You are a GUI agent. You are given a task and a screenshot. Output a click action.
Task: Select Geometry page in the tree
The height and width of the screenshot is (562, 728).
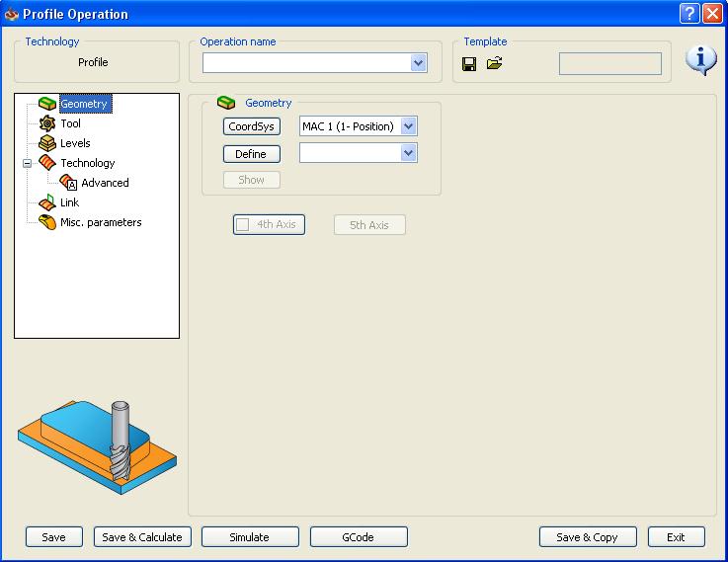[x=85, y=104]
